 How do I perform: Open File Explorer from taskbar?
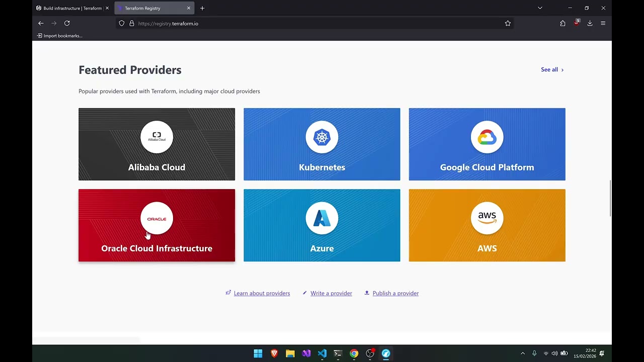[x=290, y=353]
